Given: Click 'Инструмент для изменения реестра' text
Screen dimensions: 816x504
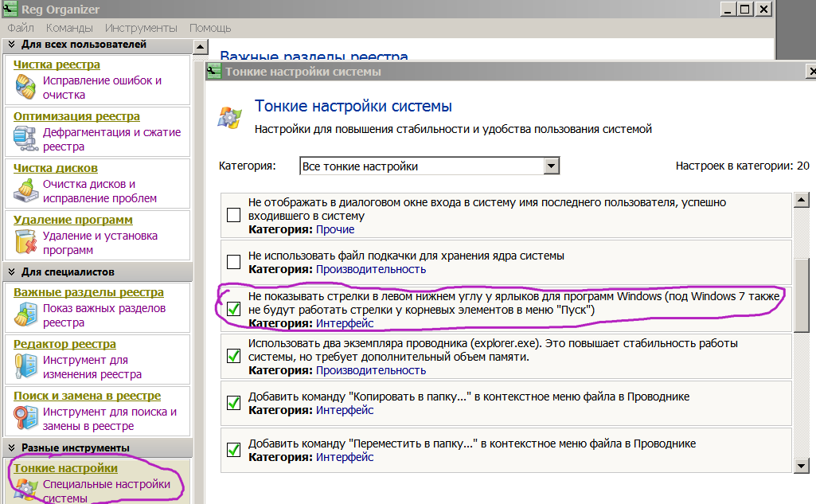Looking at the screenshot, I should pyautogui.click(x=92, y=366).
